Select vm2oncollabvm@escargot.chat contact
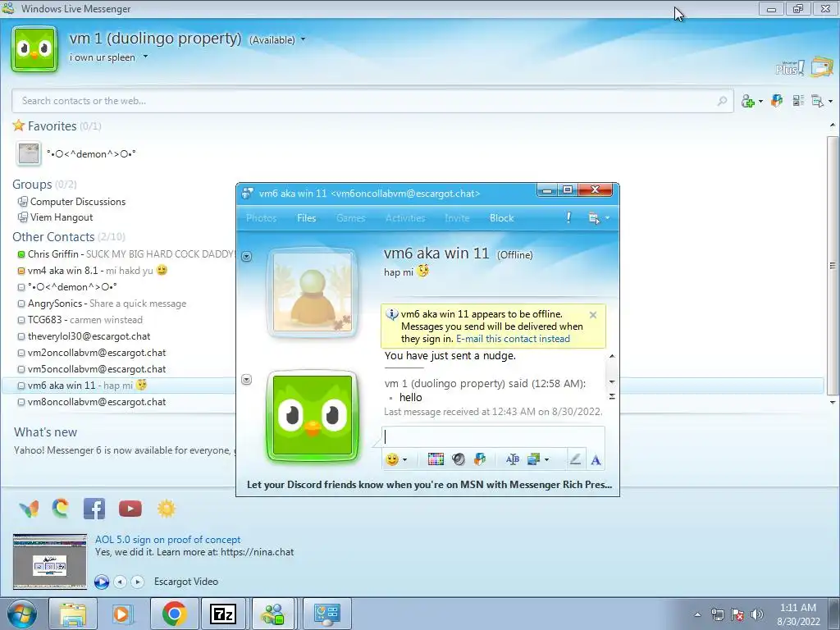Viewport: 840px width, 630px height. pyautogui.click(x=92, y=353)
